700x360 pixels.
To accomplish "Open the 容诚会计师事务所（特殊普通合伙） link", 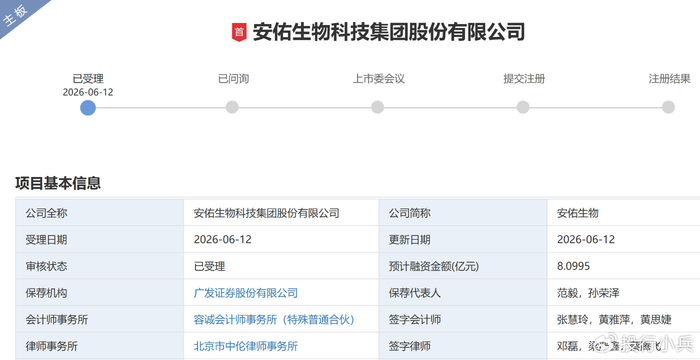I will [x=275, y=320].
